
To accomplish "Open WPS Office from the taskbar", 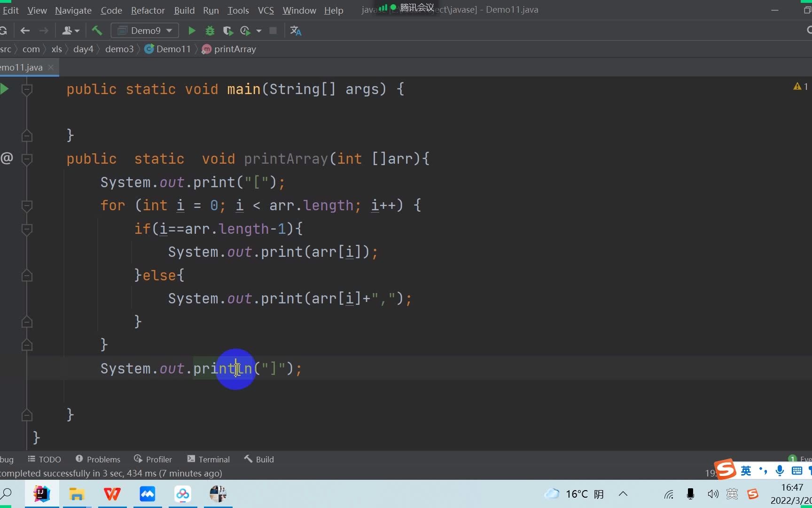I will (112, 494).
